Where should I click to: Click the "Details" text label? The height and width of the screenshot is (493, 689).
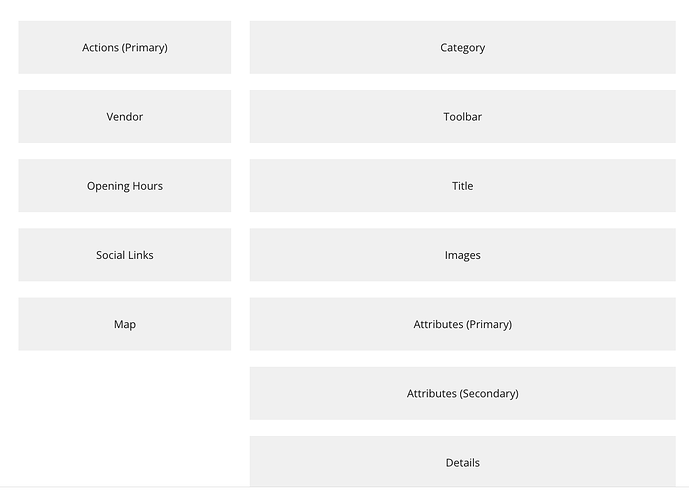(x=463, y=463)
